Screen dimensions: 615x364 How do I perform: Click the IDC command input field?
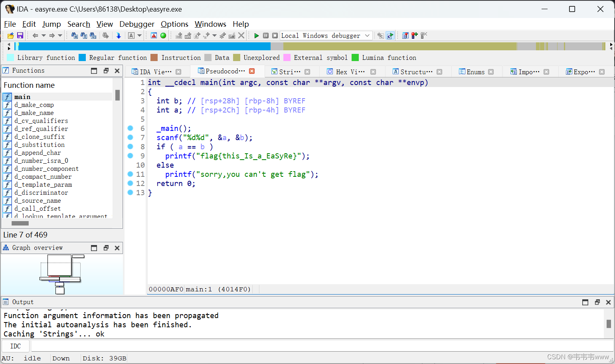[x=322, y=346]
